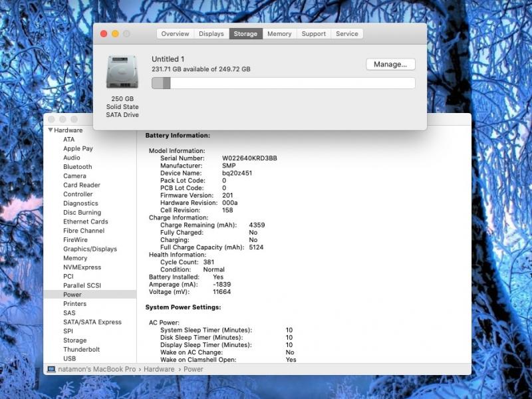This screenshot has height=399, width=532.
Task: Select Apple Pay in the sidebar
Action: point(78,148)
